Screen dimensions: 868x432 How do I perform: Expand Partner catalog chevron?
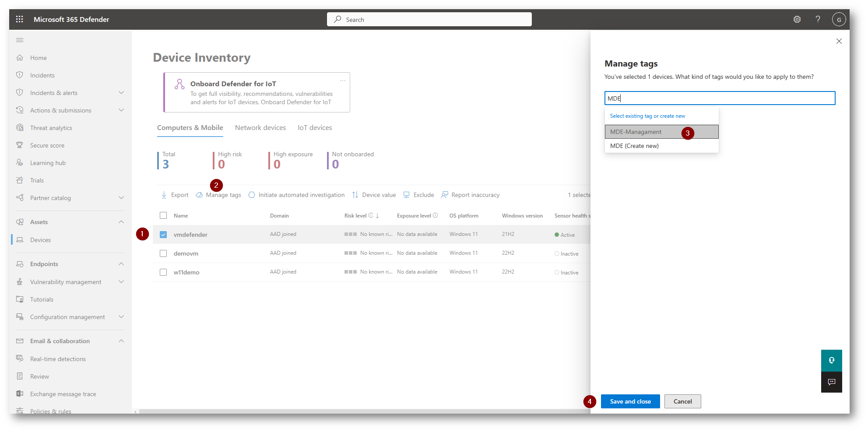(121, 198)
